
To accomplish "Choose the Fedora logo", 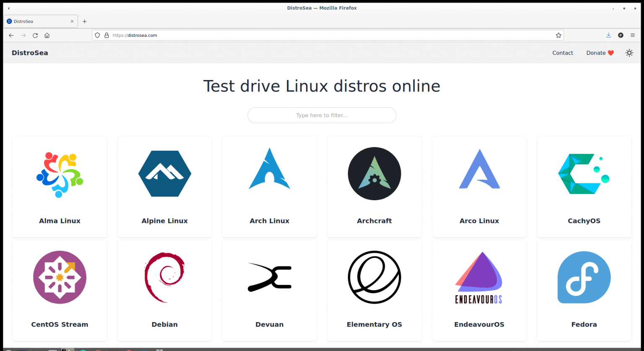I will (x=584, y=277).
